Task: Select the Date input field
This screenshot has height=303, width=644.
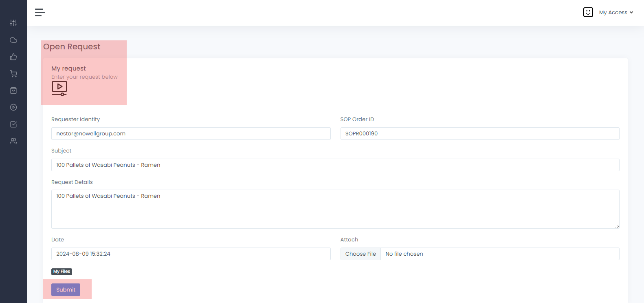Action: [x=191, y=254]
